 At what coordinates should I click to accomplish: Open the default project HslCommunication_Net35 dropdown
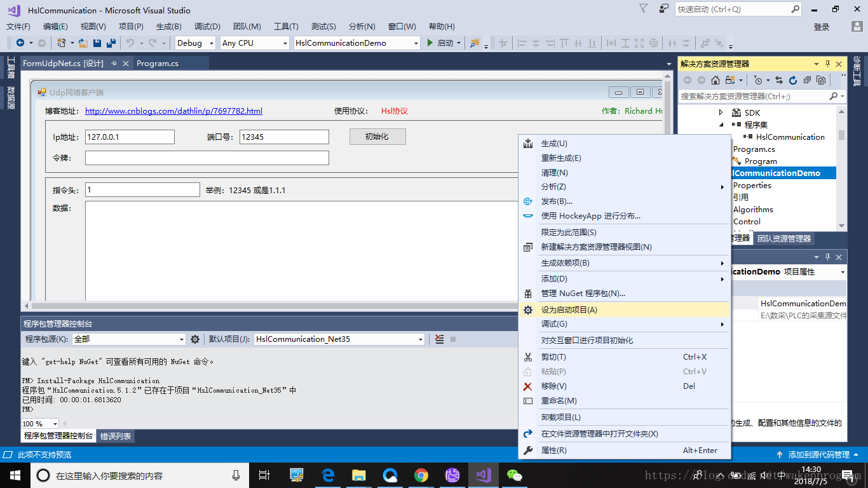pyautogui.click(x=421, y=339)
